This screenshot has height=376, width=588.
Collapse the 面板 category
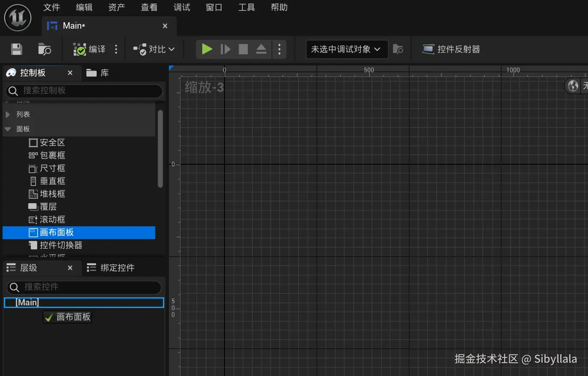[x=79, y=129]
